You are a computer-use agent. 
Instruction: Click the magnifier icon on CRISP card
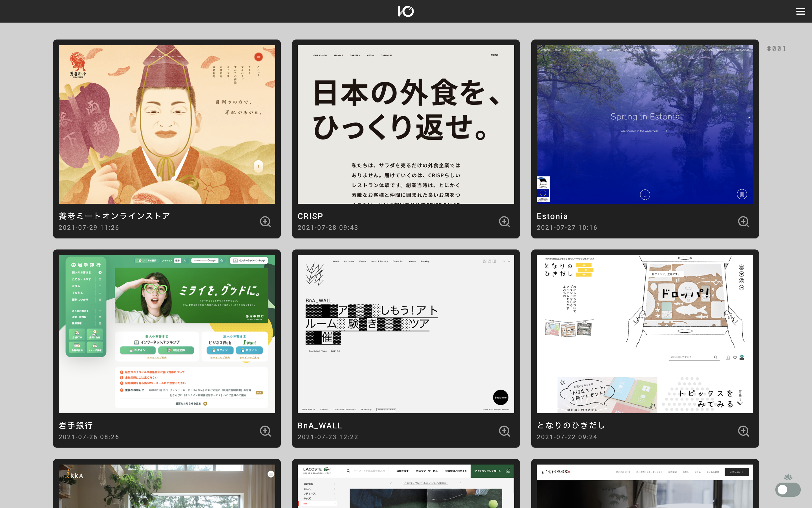click(504, 222)
